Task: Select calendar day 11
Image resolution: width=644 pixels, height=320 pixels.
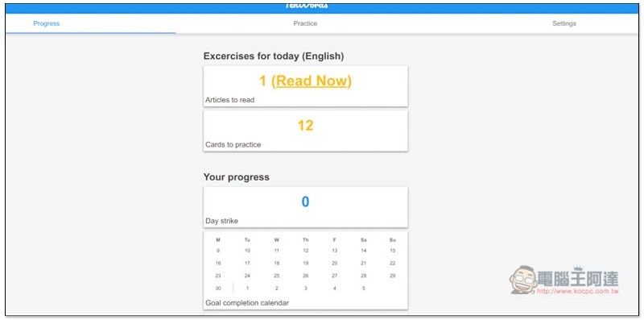Action: click(x=276, y=251)
